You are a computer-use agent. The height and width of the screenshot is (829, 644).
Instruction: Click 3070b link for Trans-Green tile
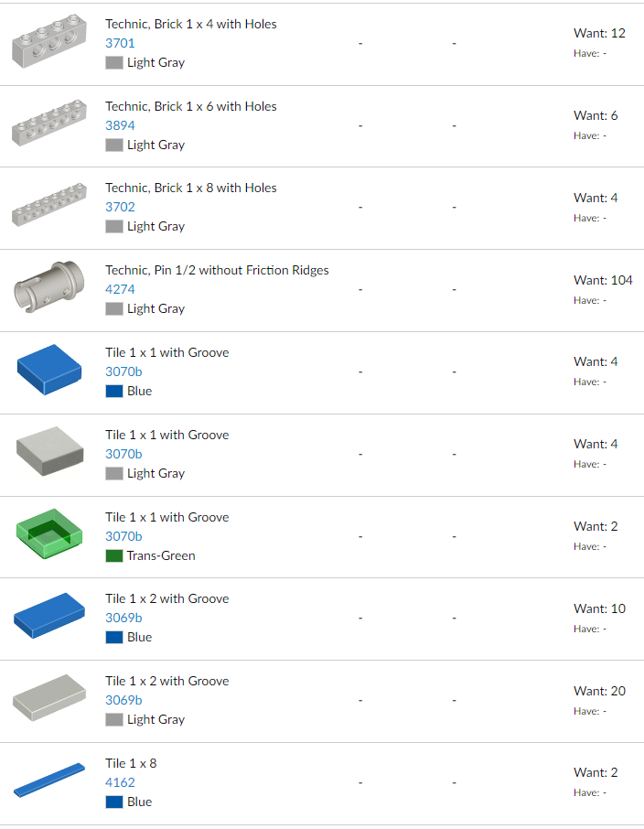pos(123,536)
